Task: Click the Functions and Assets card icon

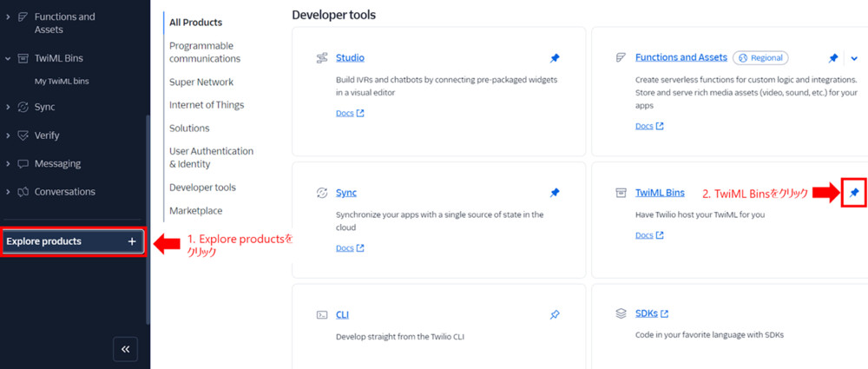Action: pos(621,58)
